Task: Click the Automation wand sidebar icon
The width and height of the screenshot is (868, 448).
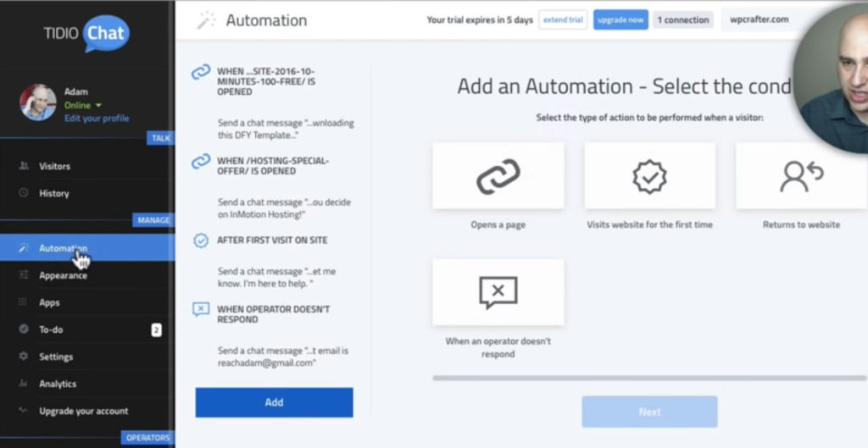Action: point(23,248)
